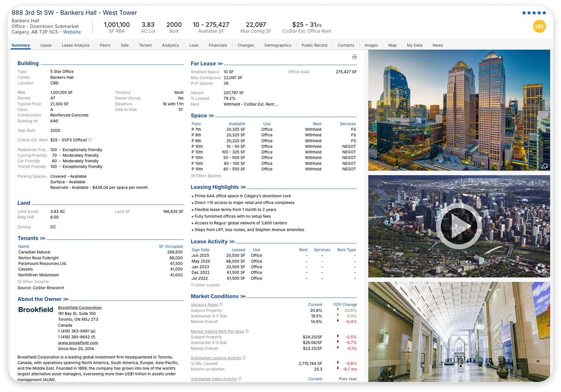Click the Vacancy Rates link

204,305
